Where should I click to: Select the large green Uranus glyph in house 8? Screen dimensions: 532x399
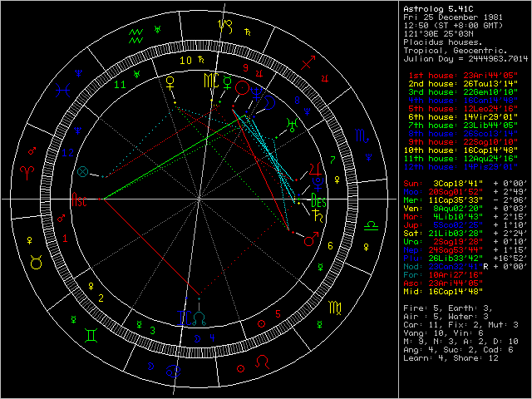coord(292,125)
